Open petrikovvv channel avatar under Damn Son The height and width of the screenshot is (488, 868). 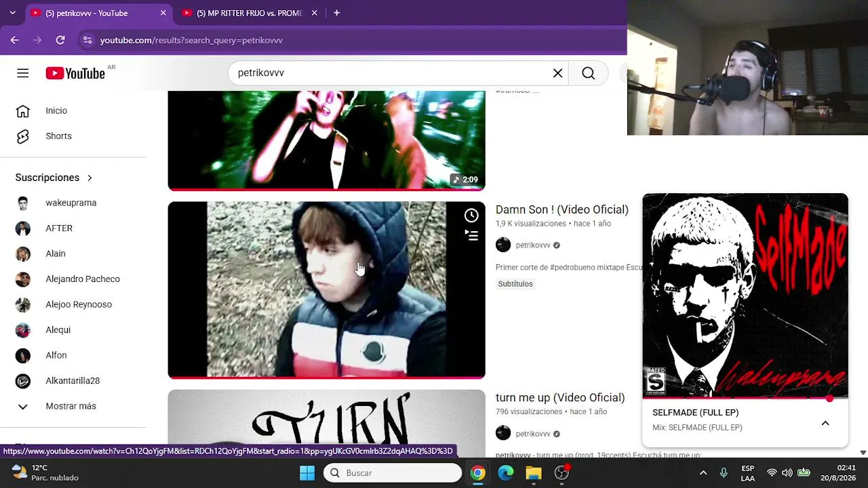tap(503, 245)
